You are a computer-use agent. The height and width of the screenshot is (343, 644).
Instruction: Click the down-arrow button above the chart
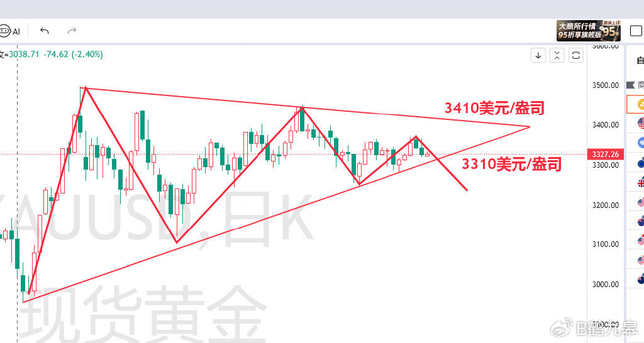pyautogui.click(x=538, y=56)
